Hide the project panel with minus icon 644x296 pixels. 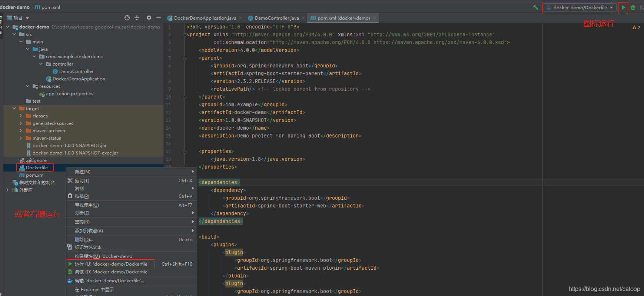(x=159, y=18)
